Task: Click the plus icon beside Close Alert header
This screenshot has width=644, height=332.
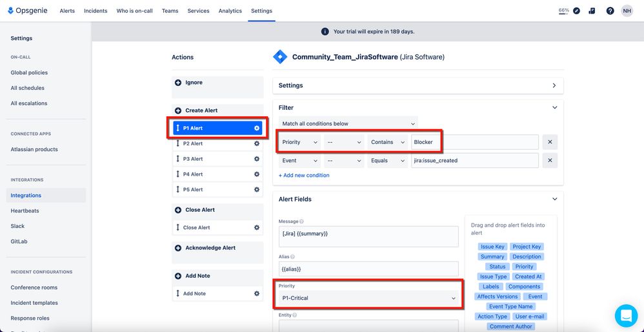Action: pos(178,210)
